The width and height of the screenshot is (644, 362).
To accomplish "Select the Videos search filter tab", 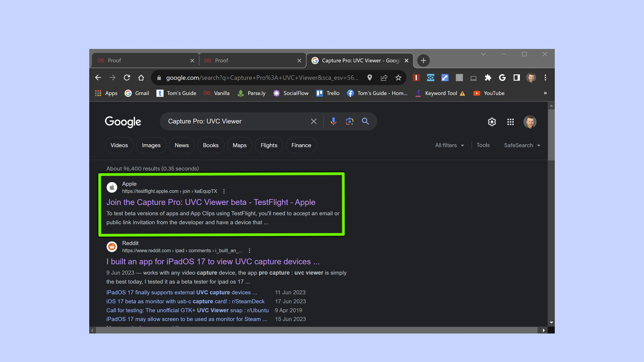I will [119, 145].
